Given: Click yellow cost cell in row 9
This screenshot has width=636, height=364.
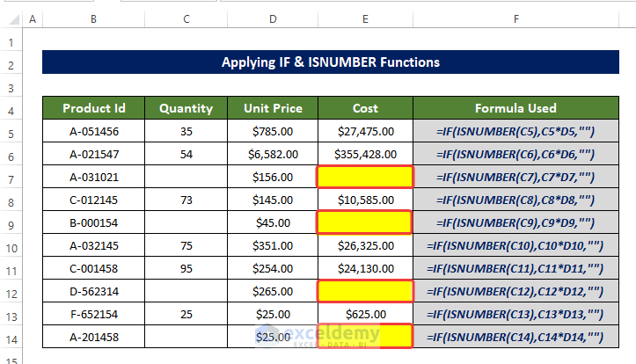Looking at the screenshot, I should tap(365, 222).
